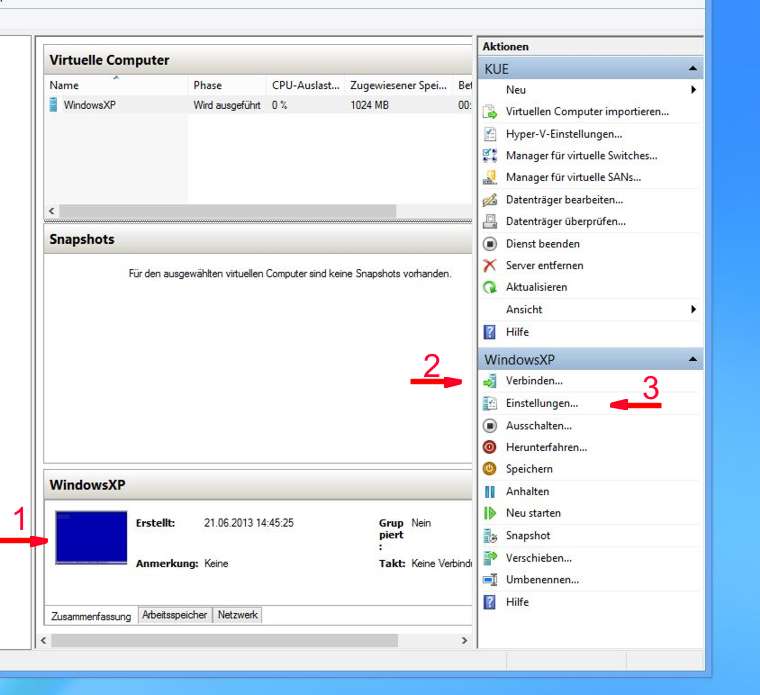Click the red X Server entfernen icon

(490, 265)
